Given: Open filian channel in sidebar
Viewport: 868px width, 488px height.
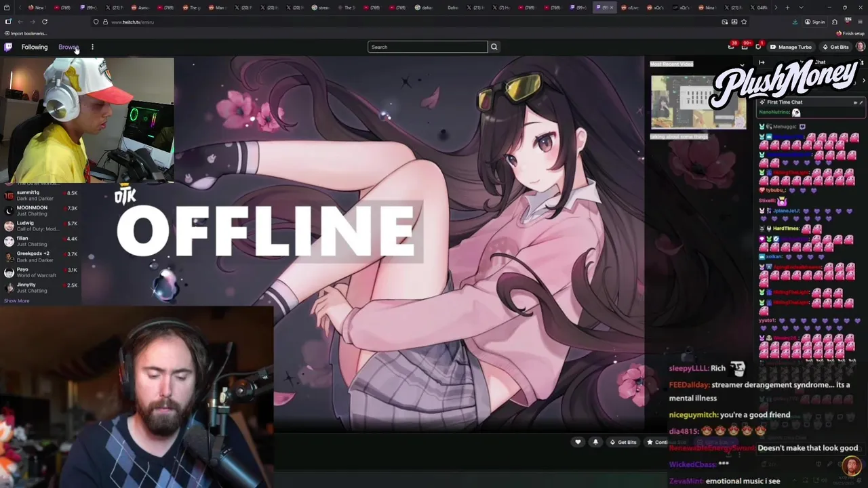Looking at the screenshot, I should [x=41, y=241].
